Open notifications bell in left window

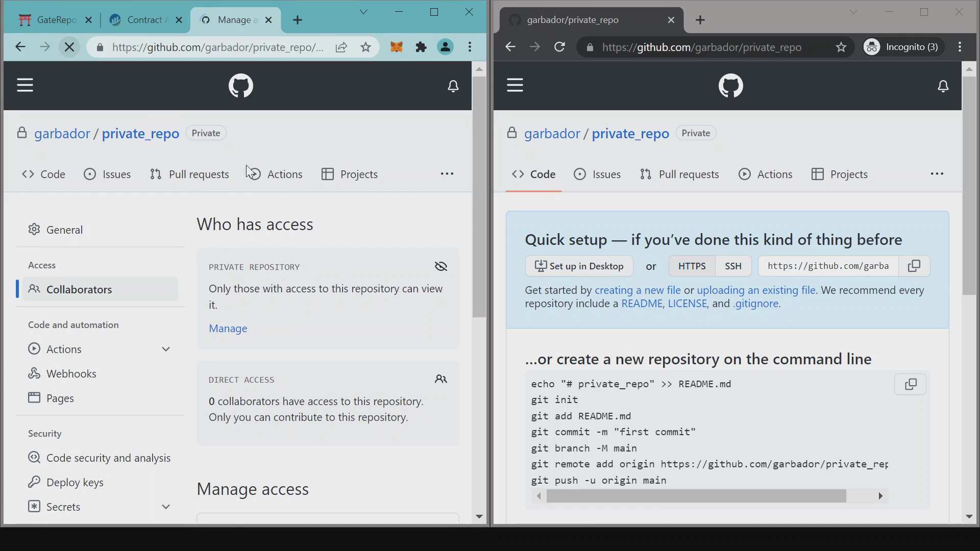453,86
